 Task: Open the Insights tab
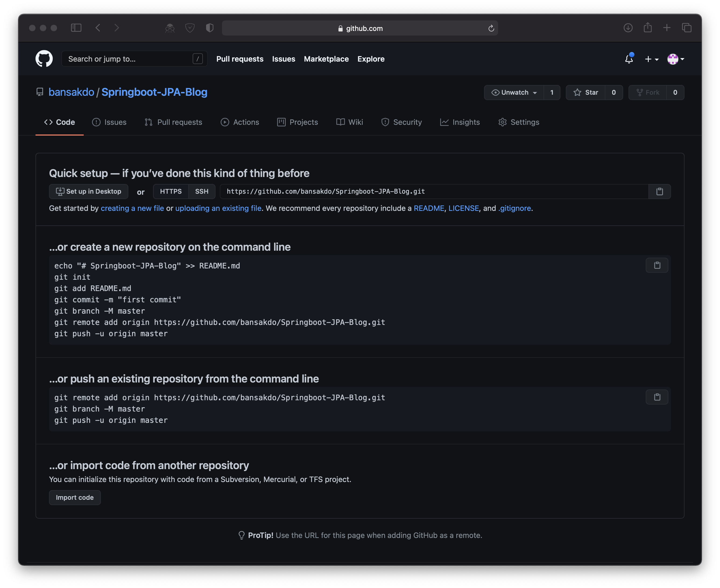(x=460, y=122)
